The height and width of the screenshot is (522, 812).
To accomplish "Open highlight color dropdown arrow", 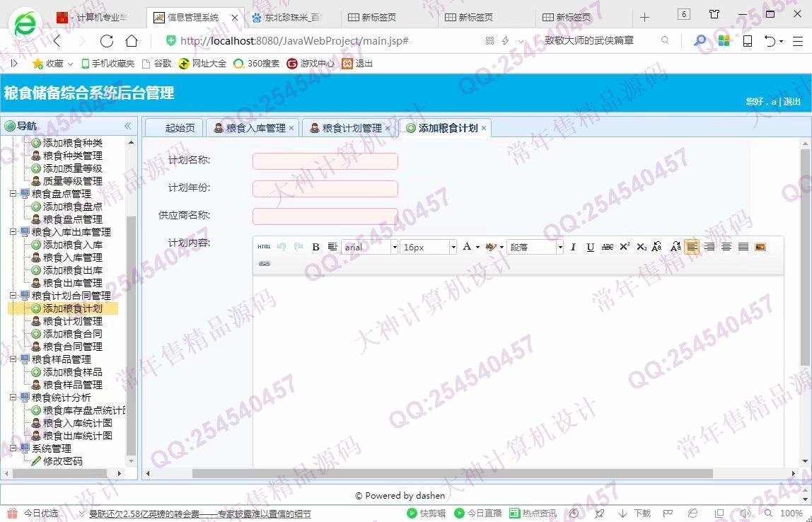I will click(x=501, y=247).
